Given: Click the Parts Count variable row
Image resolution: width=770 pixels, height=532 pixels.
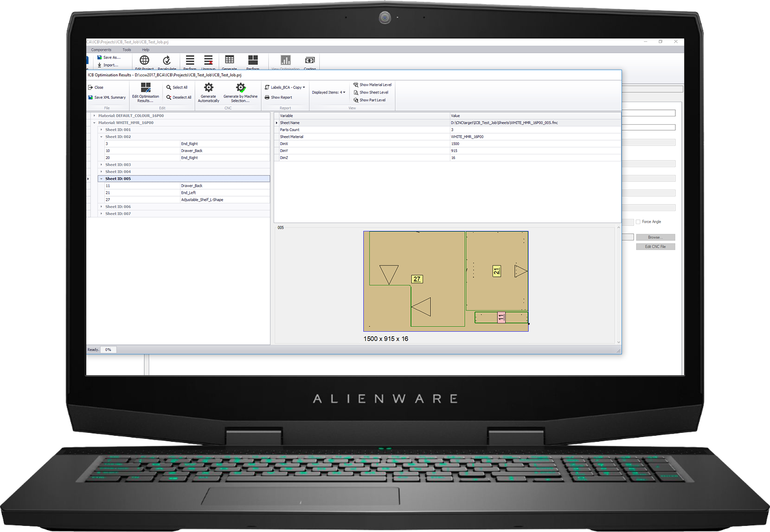Looking at the screenshot, I should pyautogui.click(x=448, y=130).
